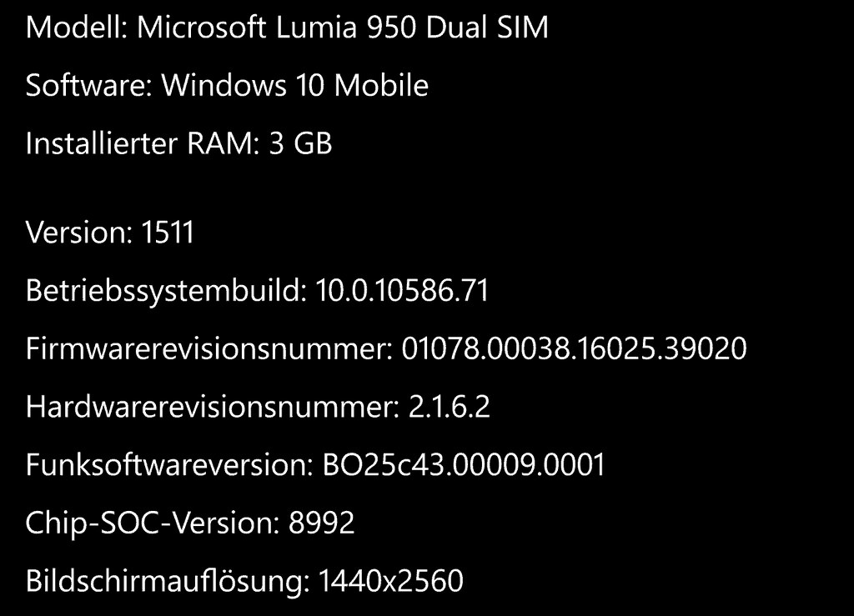Click the word Modell label
This screenshot has width=854, height=616.
76,28
